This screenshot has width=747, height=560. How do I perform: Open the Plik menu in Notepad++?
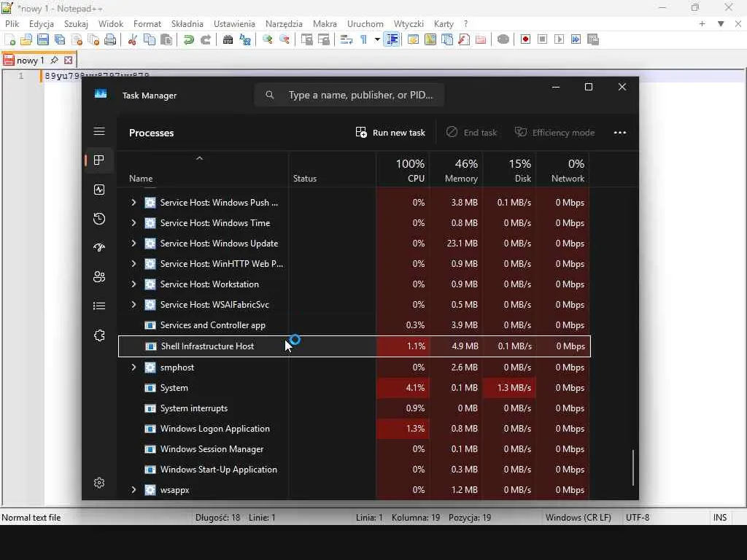tap(12, 23)
